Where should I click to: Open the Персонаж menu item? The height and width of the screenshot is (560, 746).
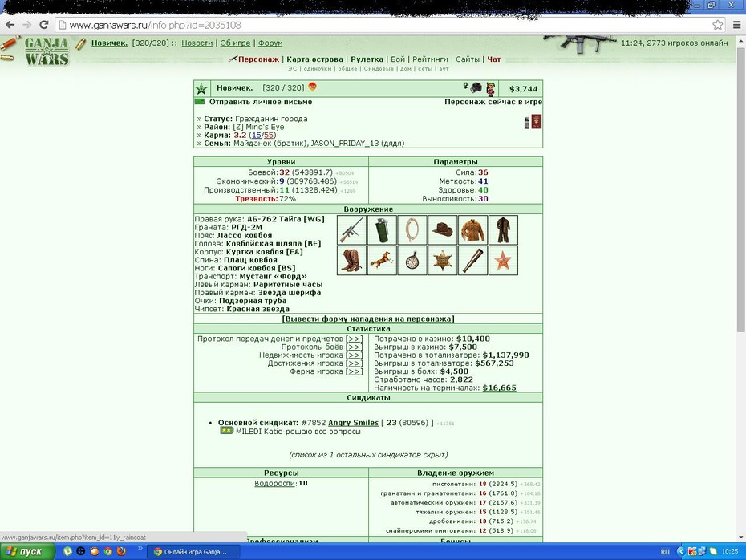pyautogui.click(x=258, y=59)
